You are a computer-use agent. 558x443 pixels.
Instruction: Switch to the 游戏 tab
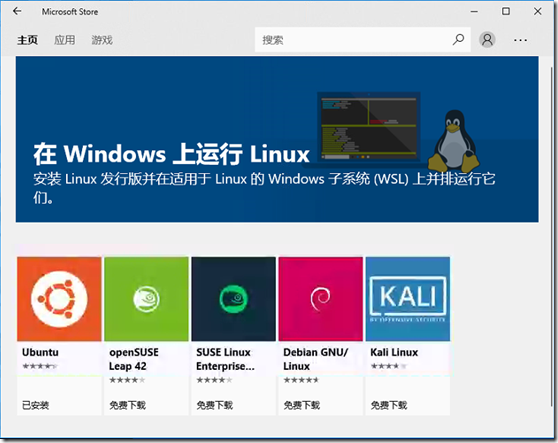click(x=102, y=40)
